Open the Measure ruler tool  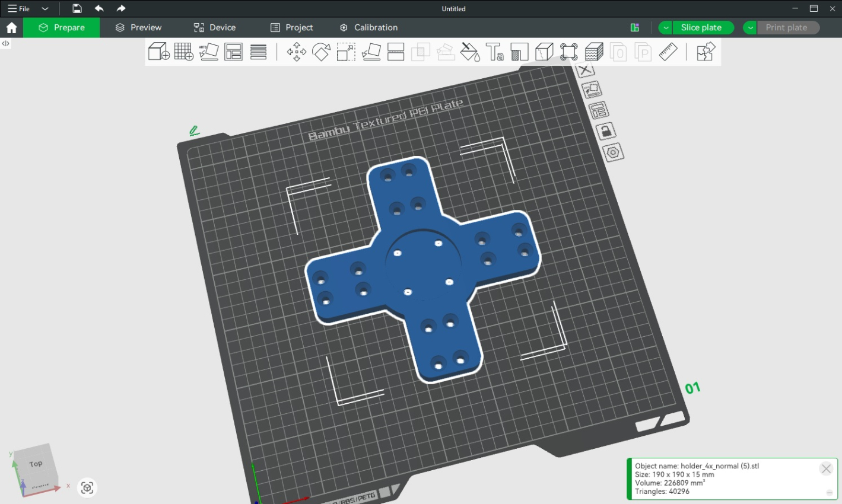tap(668, 52)
